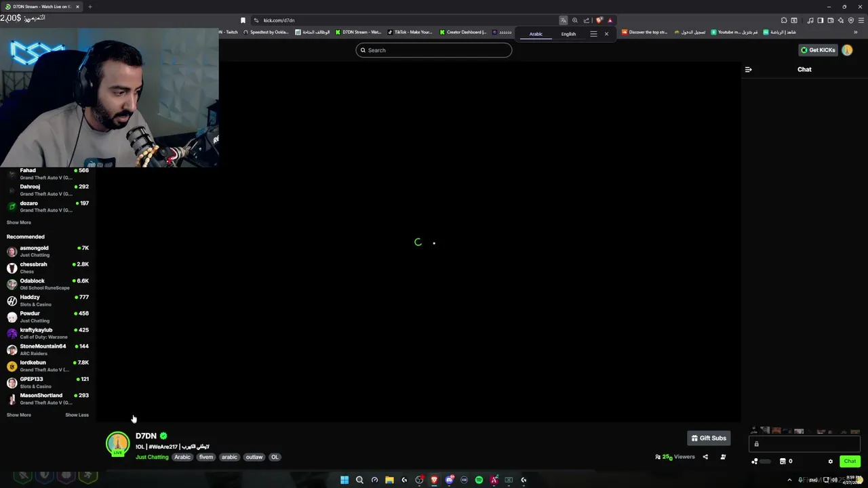Open chessbrah recommended channel
This screenshot has height=488, width=868.
(47, 268)
